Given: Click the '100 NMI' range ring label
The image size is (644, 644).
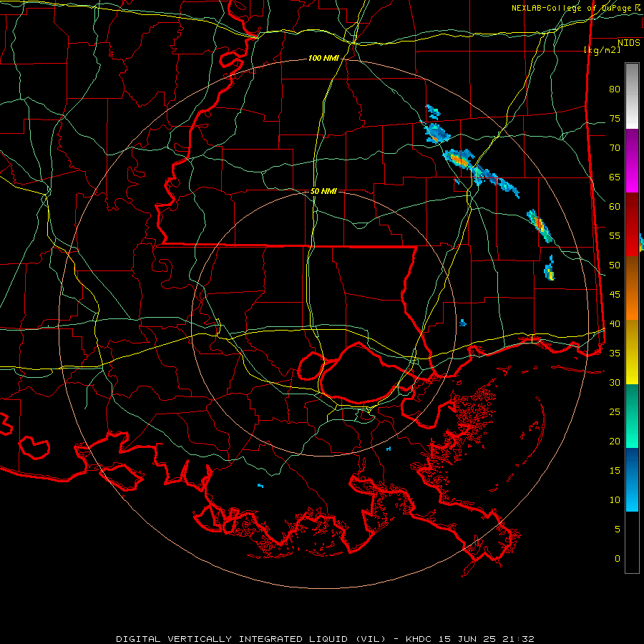Looking at the screenshot, I should pos(323,59).
